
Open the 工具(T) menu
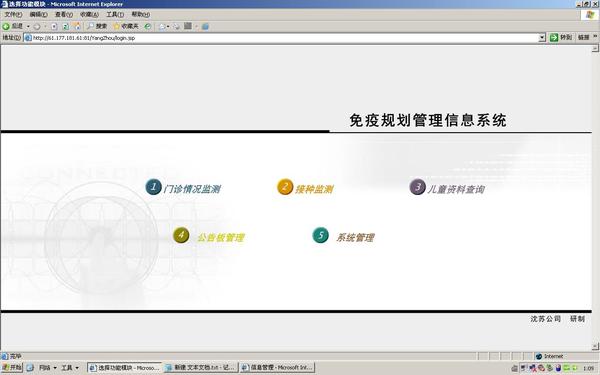[x=115, y=14]
